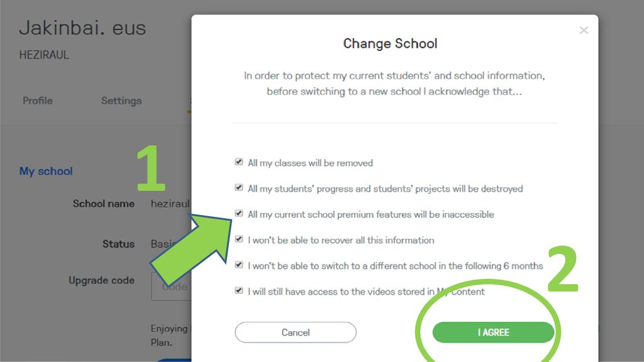Click the green arrow pointing at checkboxes
The height and width of the screenshot is (362, 644).
192,248
